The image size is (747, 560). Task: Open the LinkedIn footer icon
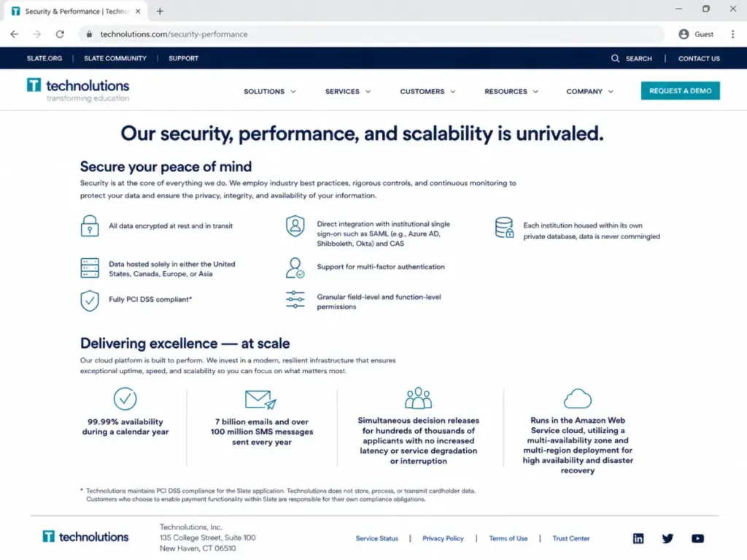[x=638, y=538]
